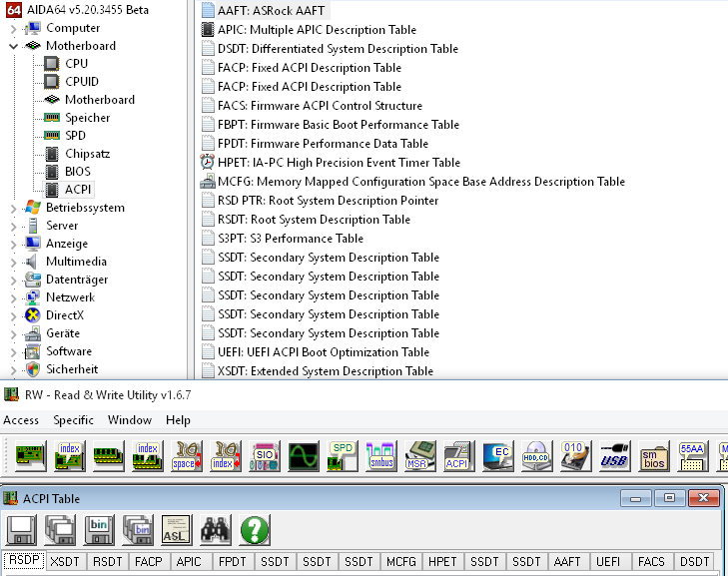Select CPUID in the AIDA64 tree

click(82, 82)
